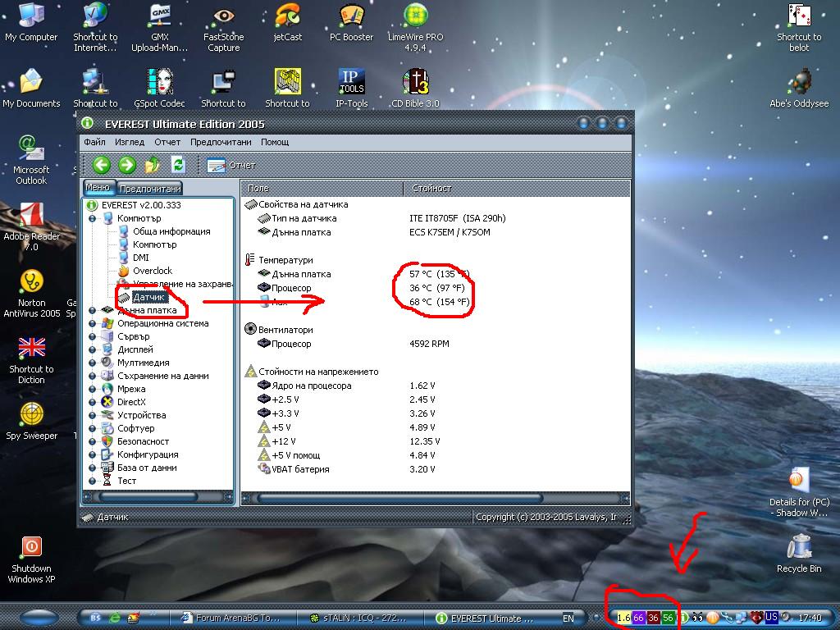Select Тест tree item
Screen dimensions: 840x630
[126, 481]
